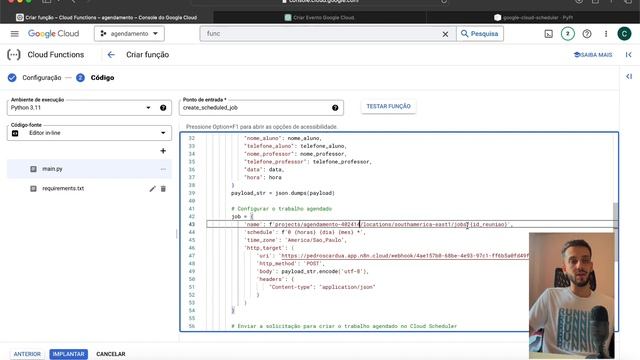Rename requirements.txt with the pencil icon
Viewport: 640px width, 360px height.
click(x=152, y=189)
